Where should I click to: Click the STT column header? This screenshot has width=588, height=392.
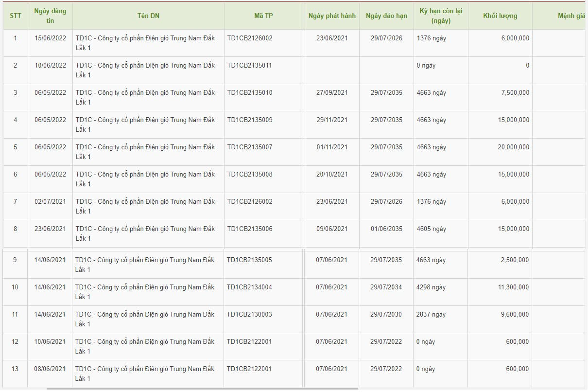point(15,16)
